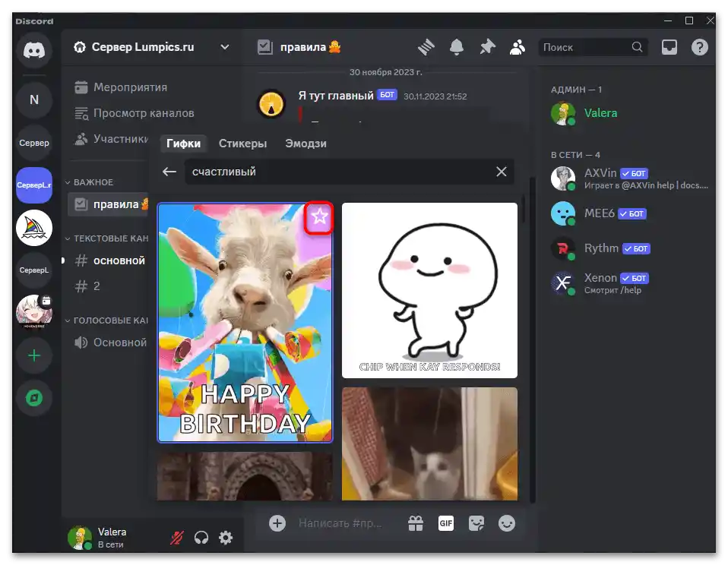This screenshot has height=565, width=728.
Task: Open sticker picker icon
Action: tap(476, 523)
